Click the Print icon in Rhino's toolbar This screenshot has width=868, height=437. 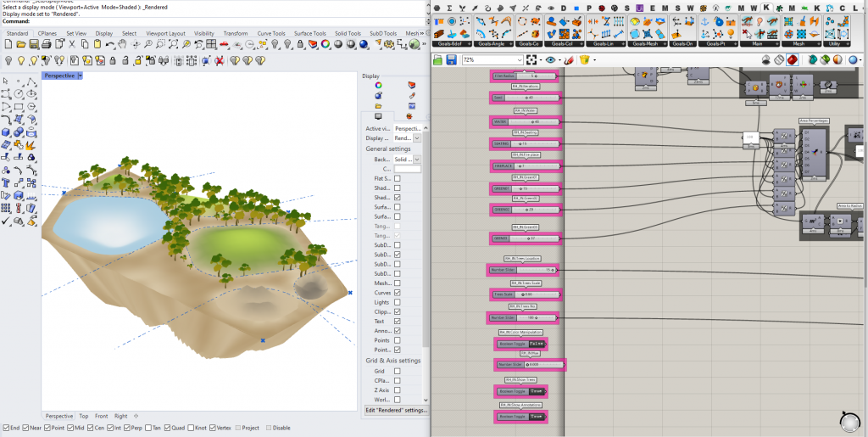click(47, 46)
